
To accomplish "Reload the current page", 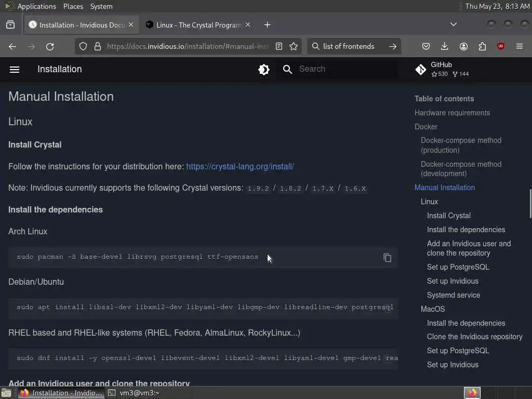I will click(x=50, y=46).
